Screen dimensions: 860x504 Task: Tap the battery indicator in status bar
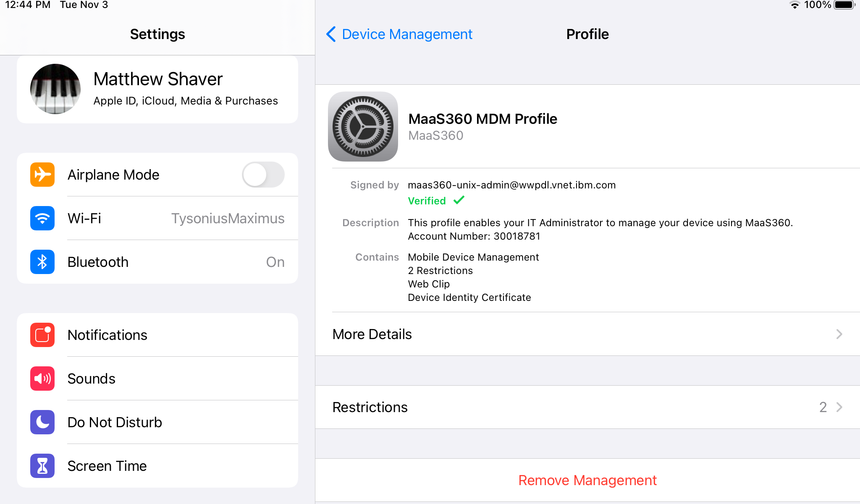point(844,5)
